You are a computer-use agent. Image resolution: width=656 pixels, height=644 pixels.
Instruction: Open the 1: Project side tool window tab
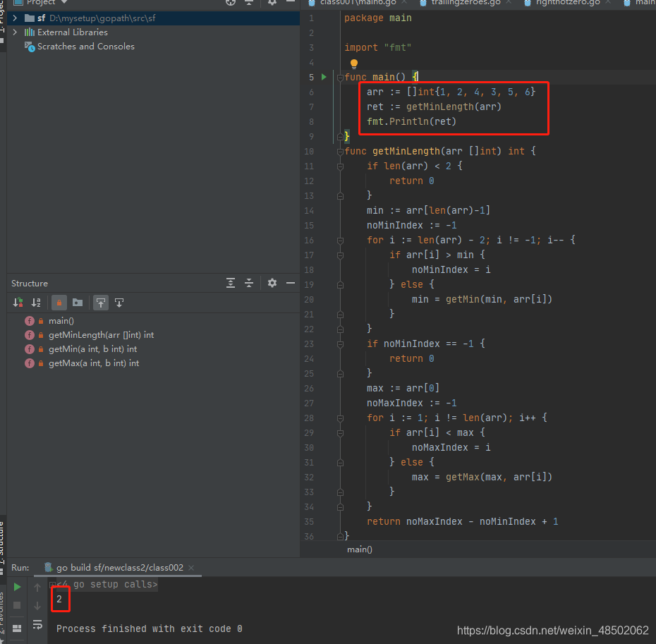click(3, 23)
